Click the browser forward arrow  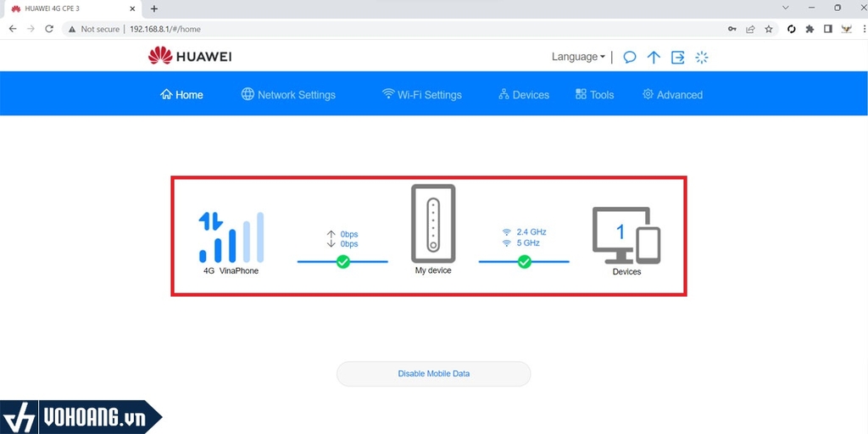coord(31,29)
